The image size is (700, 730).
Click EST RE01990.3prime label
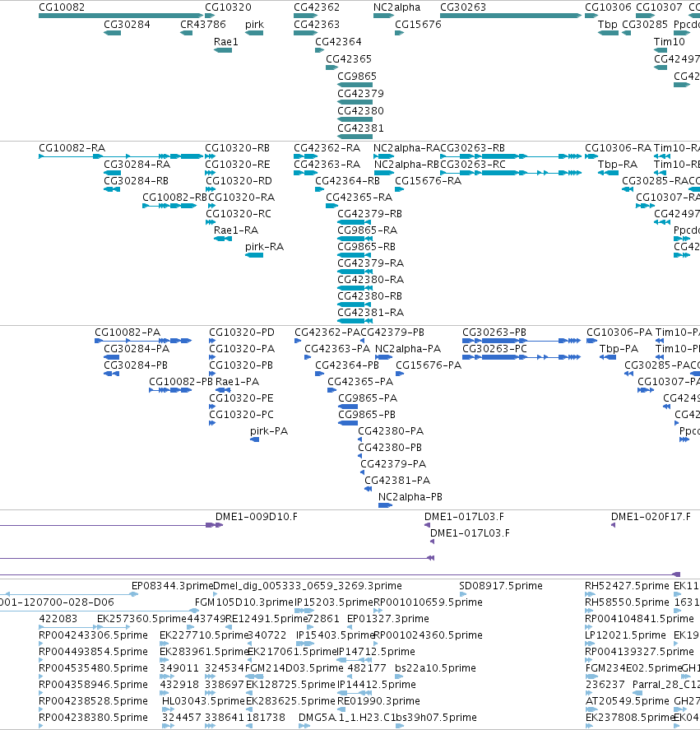[378, 701]
